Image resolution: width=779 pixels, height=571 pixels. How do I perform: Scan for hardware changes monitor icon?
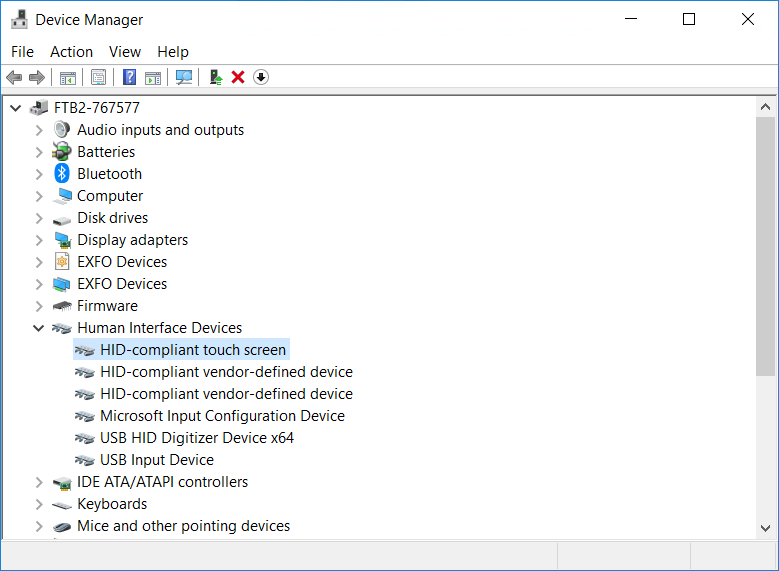(184, 77)
